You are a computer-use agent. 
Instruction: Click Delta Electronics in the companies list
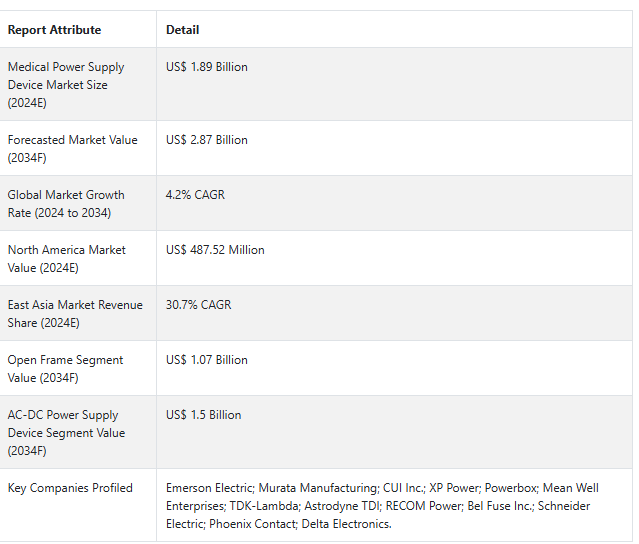pos(346,524)
